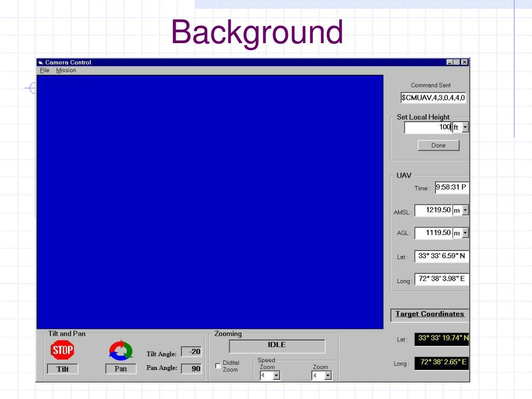Close the Camera Control window
The height and width of the screenshot is (399, 532).
pos(464,62)
